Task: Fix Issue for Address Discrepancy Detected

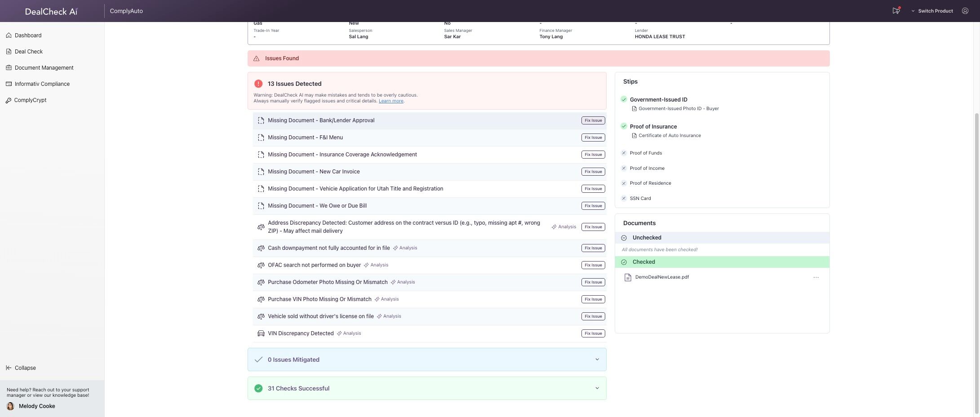Action: (593, 227)
